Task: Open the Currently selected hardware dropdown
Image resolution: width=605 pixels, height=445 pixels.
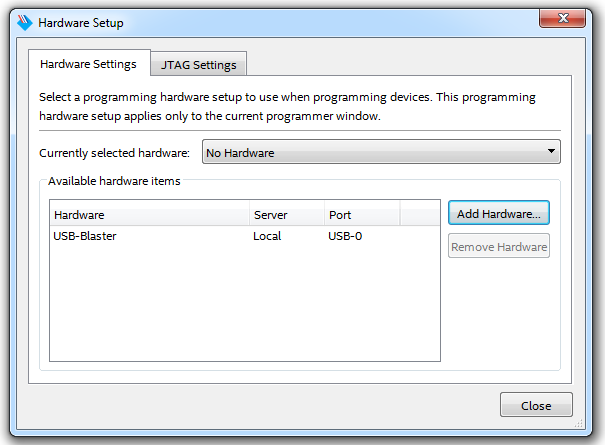Action: point(380,153)
